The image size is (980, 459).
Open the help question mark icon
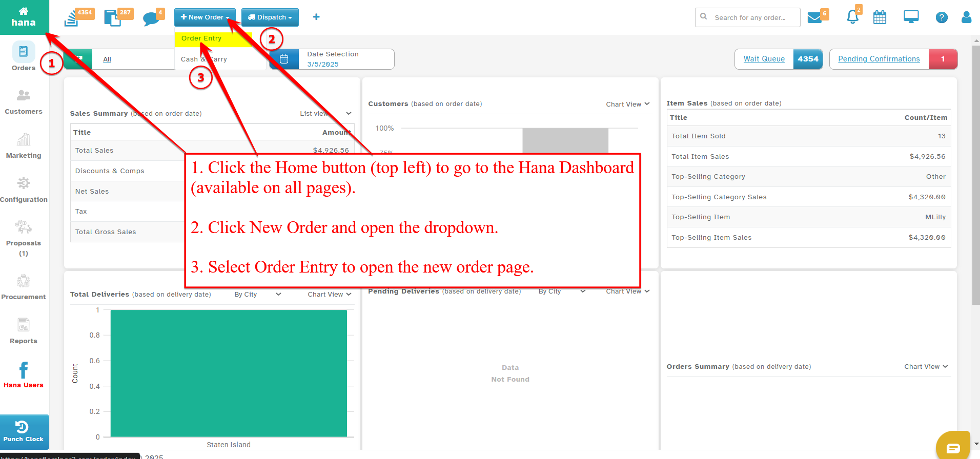(x=941, y=17)
